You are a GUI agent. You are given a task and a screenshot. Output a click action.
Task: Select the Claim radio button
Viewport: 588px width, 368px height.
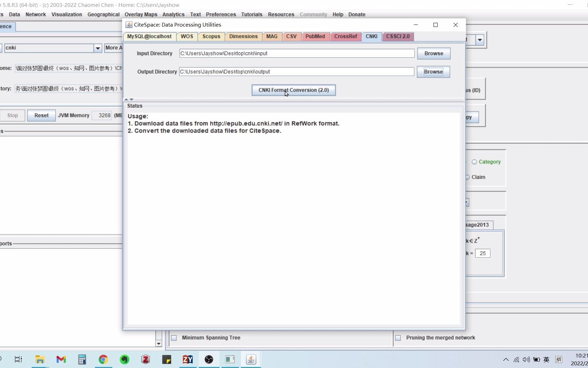(468, 177)
